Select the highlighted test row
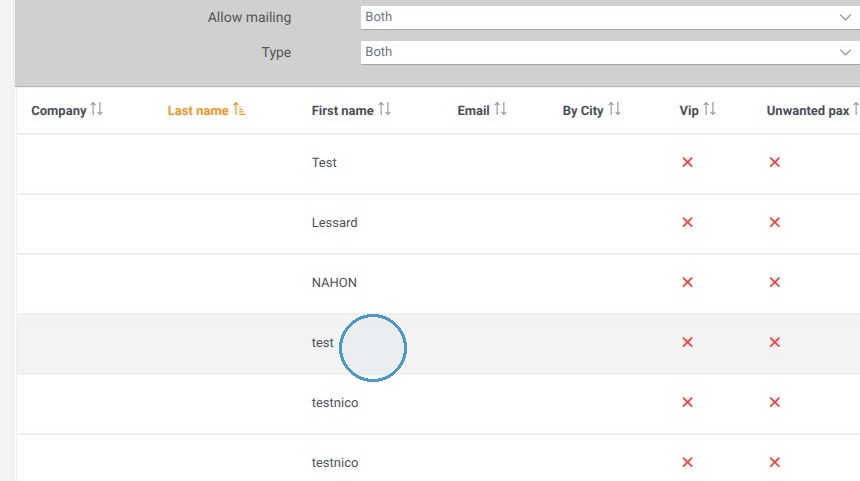Image resolution: width=860 pixels, height=481 pixels. point(438,344)
